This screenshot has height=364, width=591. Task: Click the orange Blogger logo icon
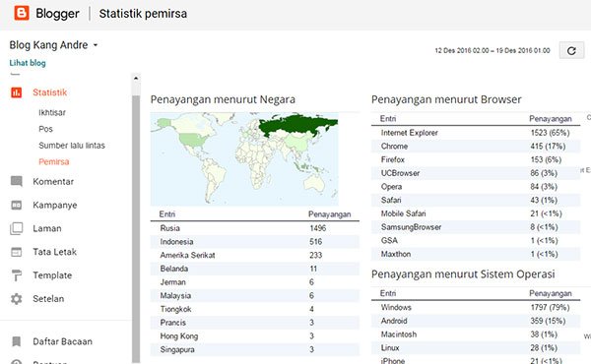[22, 13]
